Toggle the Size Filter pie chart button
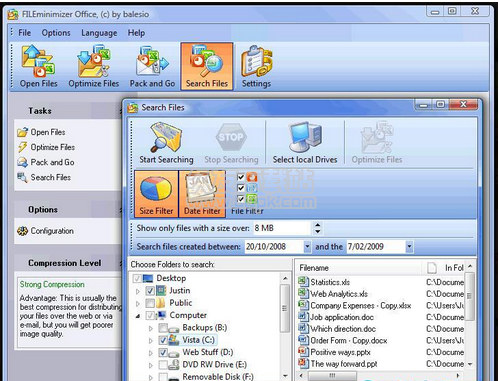Screen dimensions: 499x381 156,194
